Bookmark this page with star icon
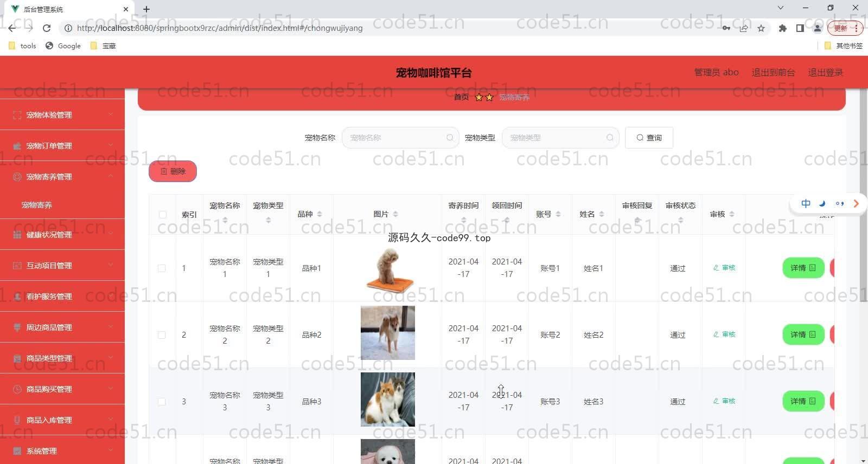The width and height of the screenshot is (868, 464). pyautogui.click(x=761, y=28)
